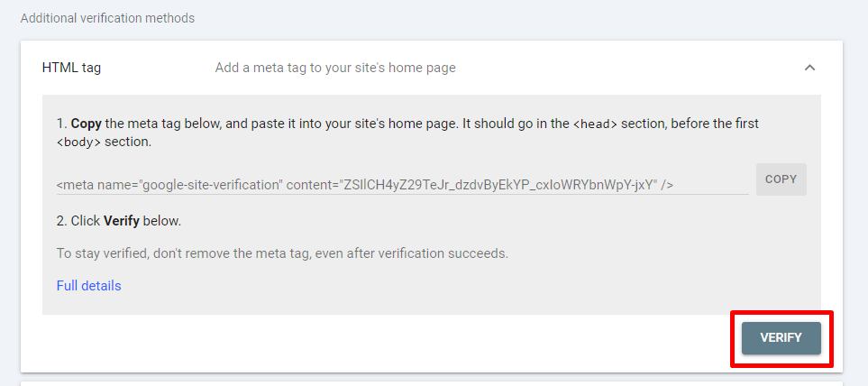Viewport: 868px width, 386px height.
Task: Click the google-site-verification name in meta tag
Action: [212, 185]
